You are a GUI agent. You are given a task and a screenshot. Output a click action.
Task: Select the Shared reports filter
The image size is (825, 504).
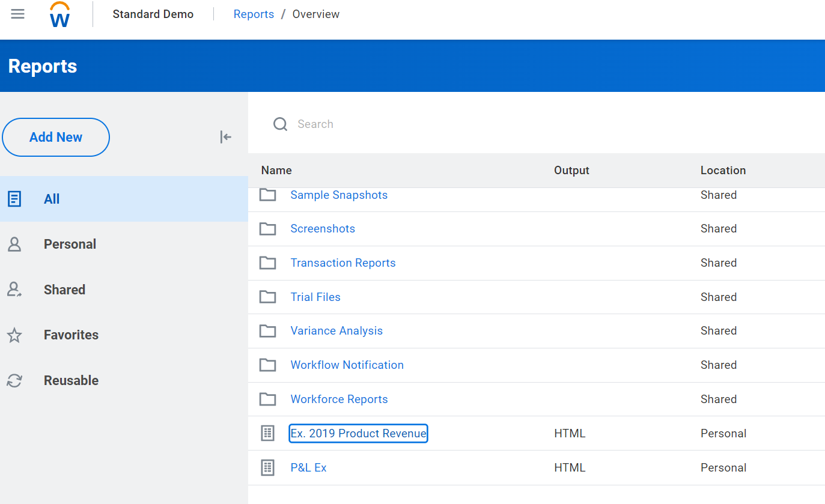64,290
